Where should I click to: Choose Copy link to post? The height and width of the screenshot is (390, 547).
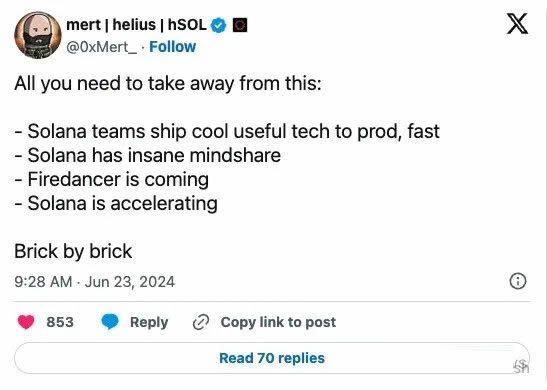click(278, 322)
